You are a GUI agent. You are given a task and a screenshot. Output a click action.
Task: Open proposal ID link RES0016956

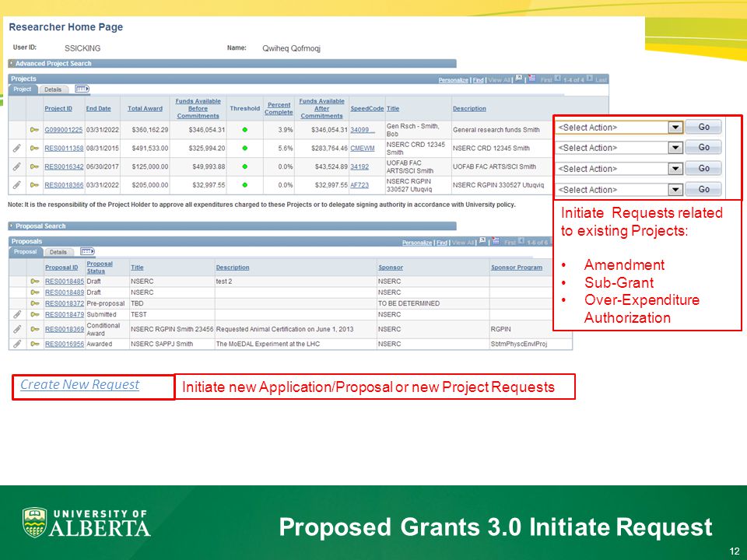[65, 344]
